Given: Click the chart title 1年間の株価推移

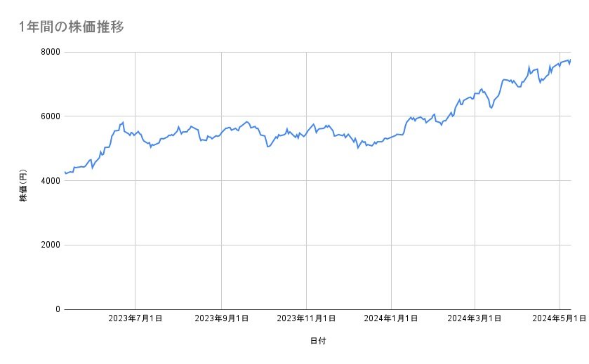Looking at the screenshot, I should coord(72,27).
